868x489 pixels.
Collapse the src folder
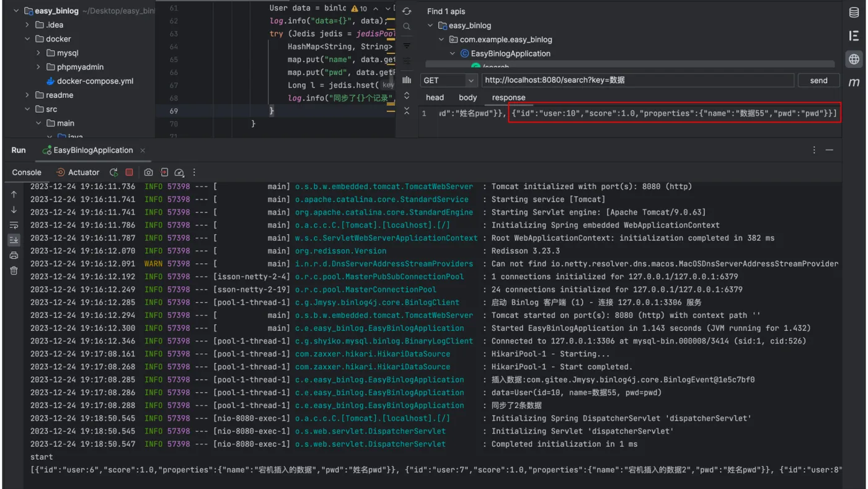(x=27, y=109)
